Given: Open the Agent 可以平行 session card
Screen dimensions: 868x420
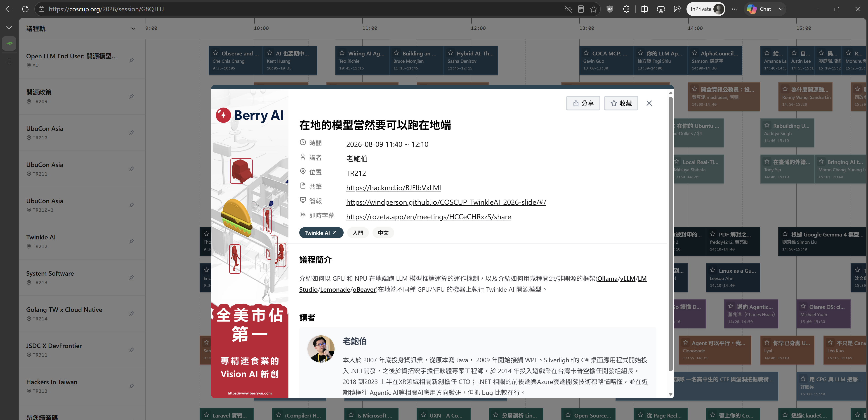Looking at the screenshot, I should 715,350.
